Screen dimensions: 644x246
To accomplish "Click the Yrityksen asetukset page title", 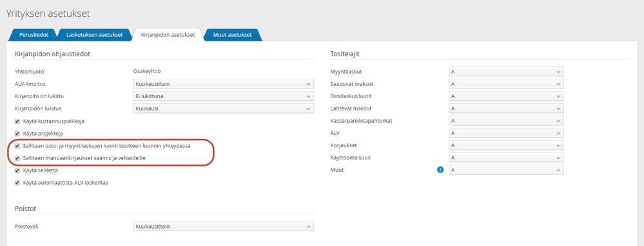I will point(48,14).
